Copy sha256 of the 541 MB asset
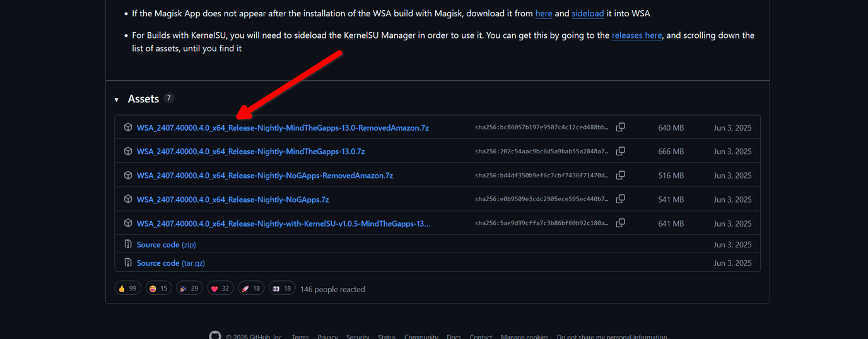This screenshot has width=868, height=339. coord(621,199)
